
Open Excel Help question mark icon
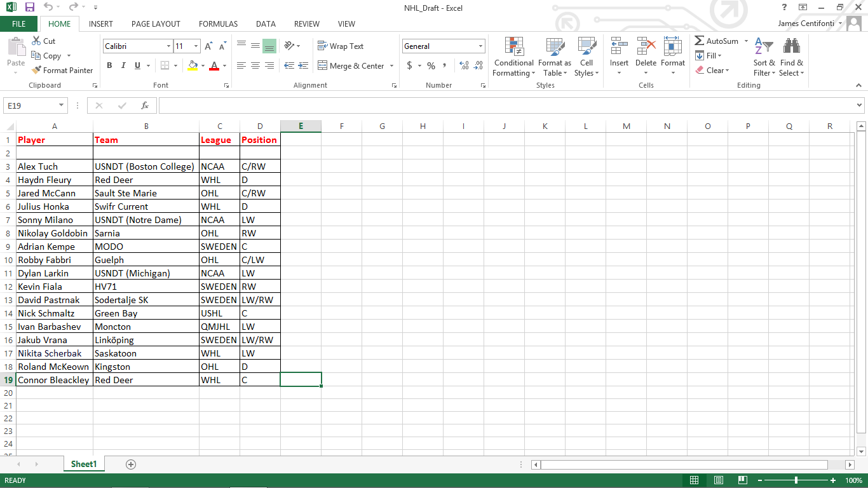tap(785, 8)
